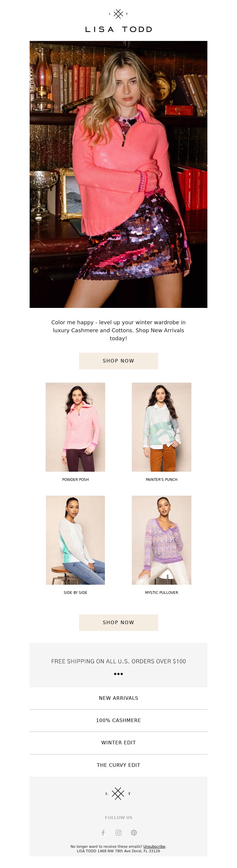Open the Facebook icon under Follow Us
This screenshot has height=868, width=237.
(x=103, y=833)
